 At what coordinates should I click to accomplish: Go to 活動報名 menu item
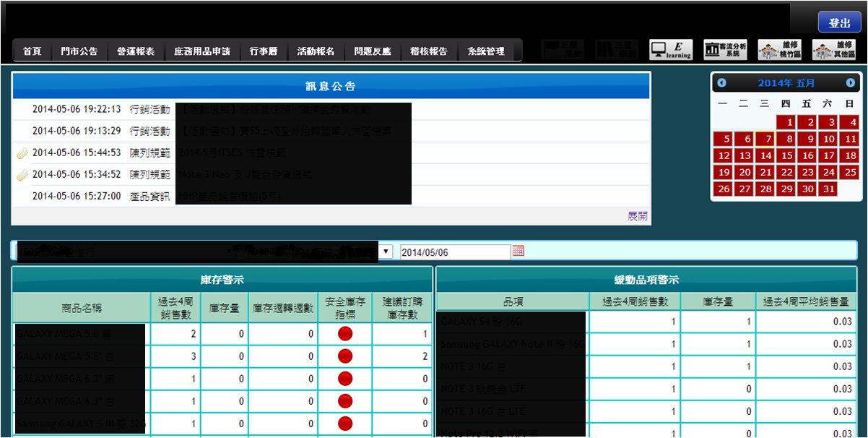(316, 51)
